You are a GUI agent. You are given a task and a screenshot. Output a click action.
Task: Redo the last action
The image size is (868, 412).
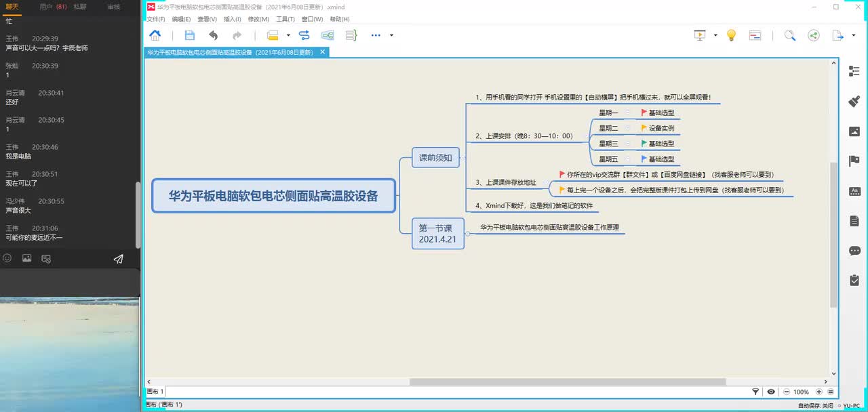(x=237, y=35)
